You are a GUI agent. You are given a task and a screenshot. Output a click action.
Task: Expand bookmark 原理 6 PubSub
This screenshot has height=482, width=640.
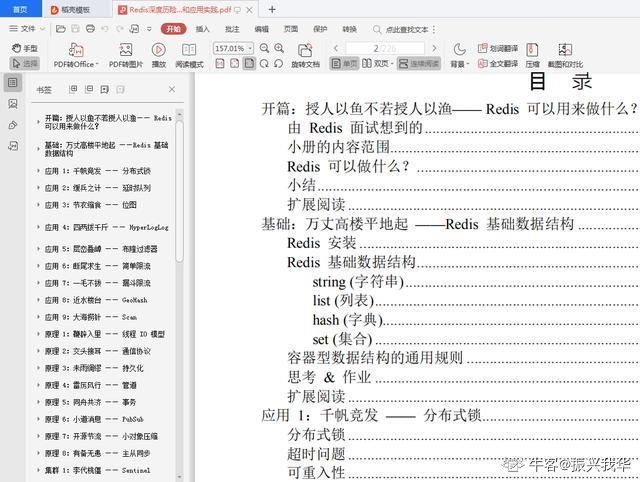(x=38, y=419)
